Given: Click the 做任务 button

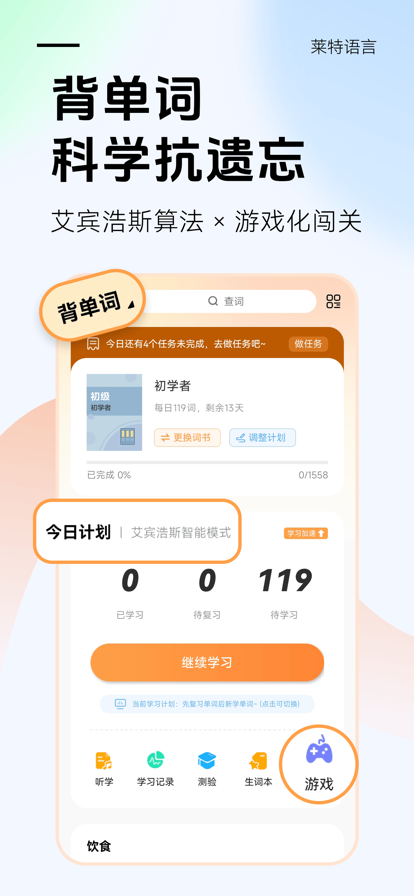Looking at the screenshot, I should tap(308, 344).
